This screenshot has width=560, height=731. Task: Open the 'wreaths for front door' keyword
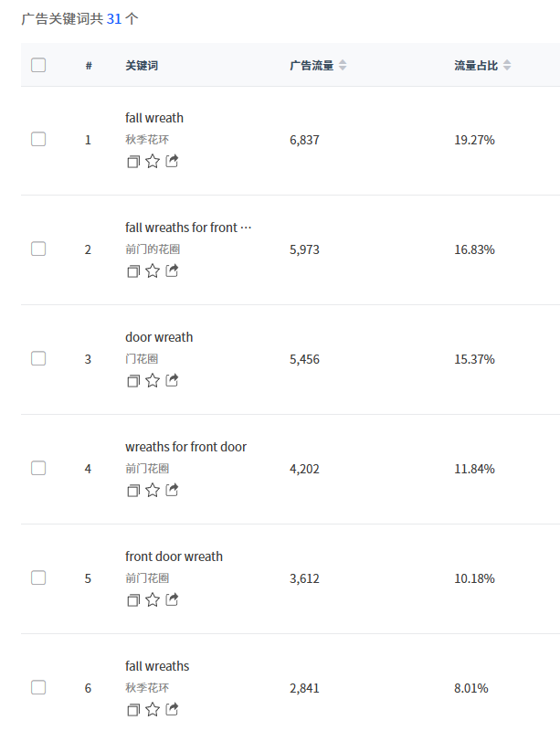(x=185, y=447)
